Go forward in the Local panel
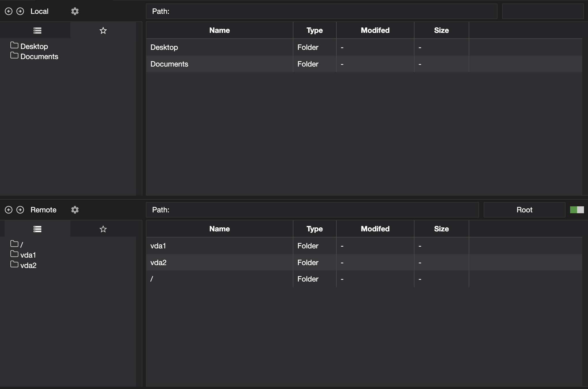Viewport: 588px width, 389px height. click(20, 11)
